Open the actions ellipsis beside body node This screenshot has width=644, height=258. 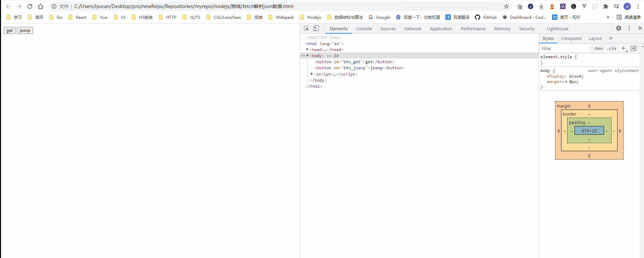303,56
